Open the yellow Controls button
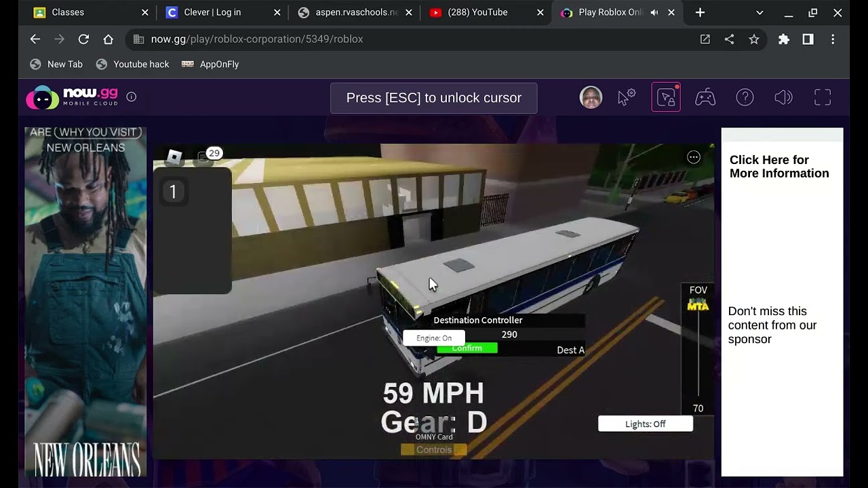 [434, 450]
